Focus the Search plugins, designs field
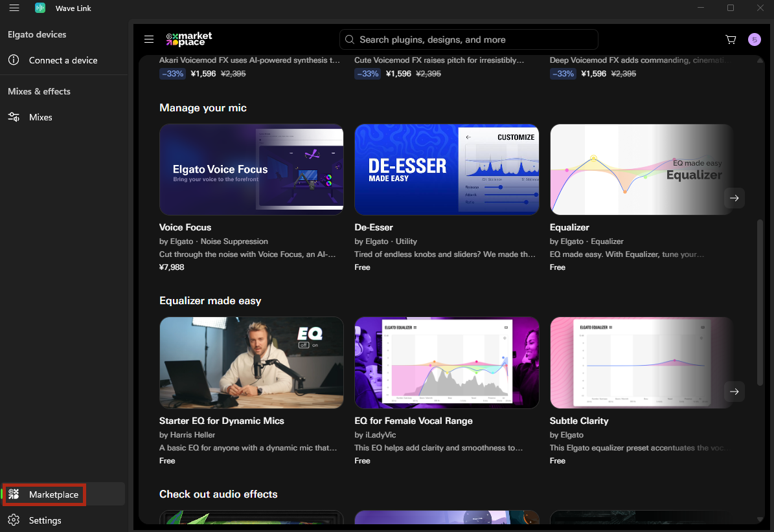This screenshot has height=532, width=774. click(x=468, y=39)
